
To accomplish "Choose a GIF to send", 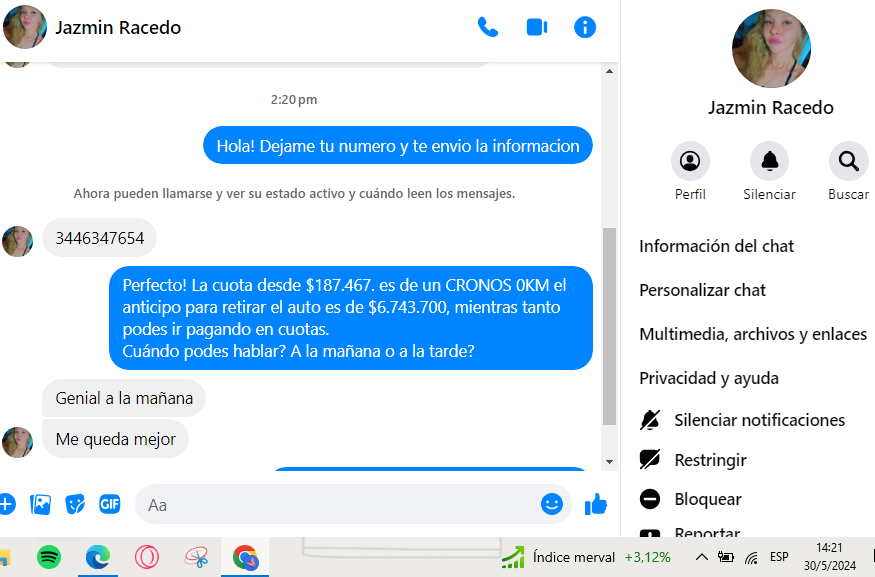I will pos(110,504).
